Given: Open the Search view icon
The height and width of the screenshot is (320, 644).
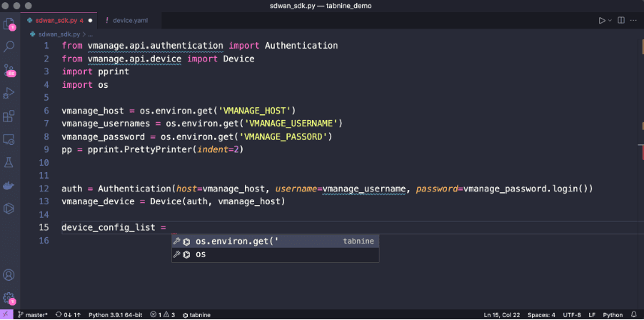Looking at the screenshot, I should [x=9, y=46].
